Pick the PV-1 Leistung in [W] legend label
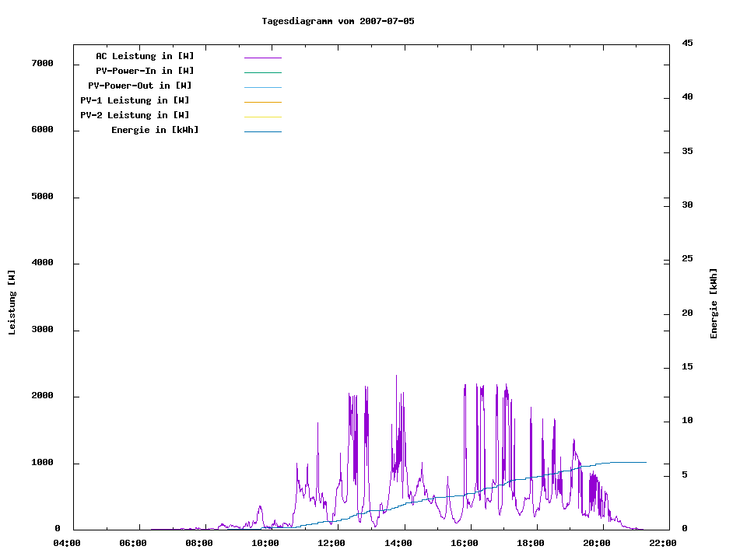The image size is (747, 560). click(135, 100)
